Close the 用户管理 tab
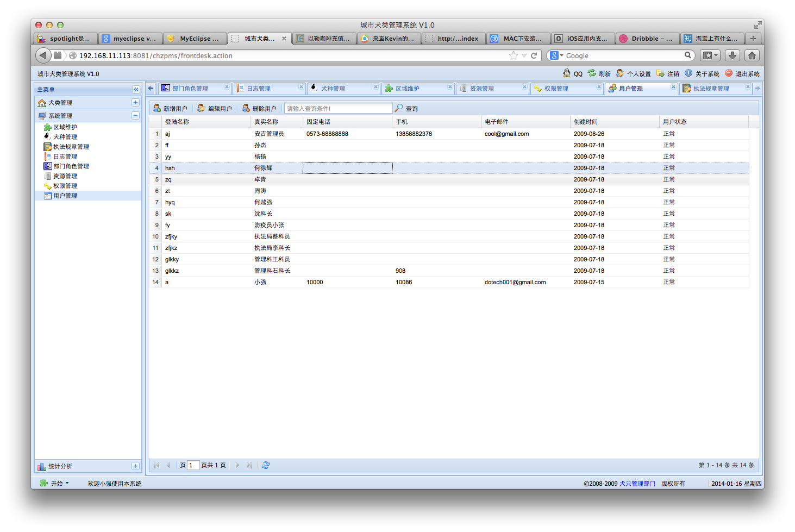 [673, 87]
